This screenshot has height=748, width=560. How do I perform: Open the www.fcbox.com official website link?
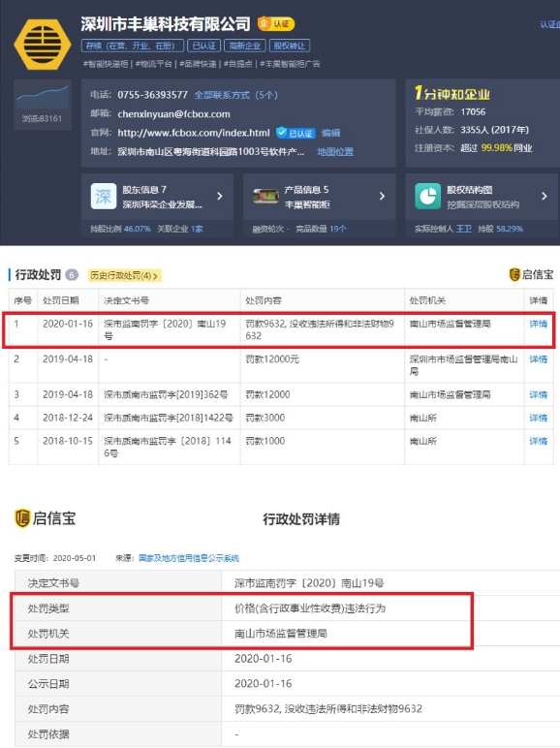click(194, 133)
